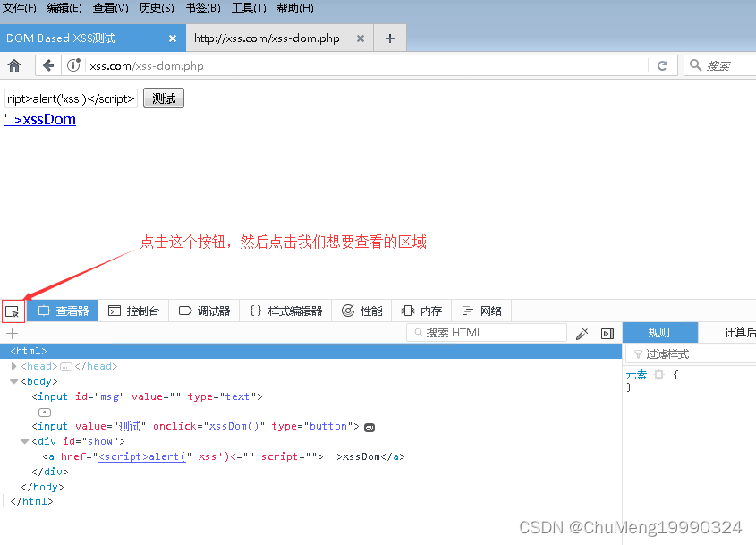Select the 计算后 computed tab
756x545 pixels.
point(728,333)
